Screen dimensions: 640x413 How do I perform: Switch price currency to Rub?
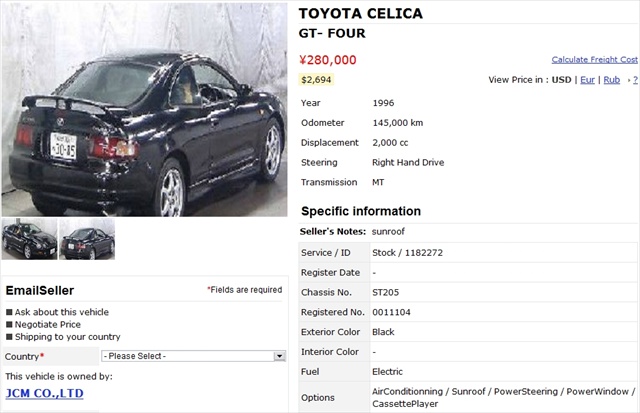click(611, 79)
